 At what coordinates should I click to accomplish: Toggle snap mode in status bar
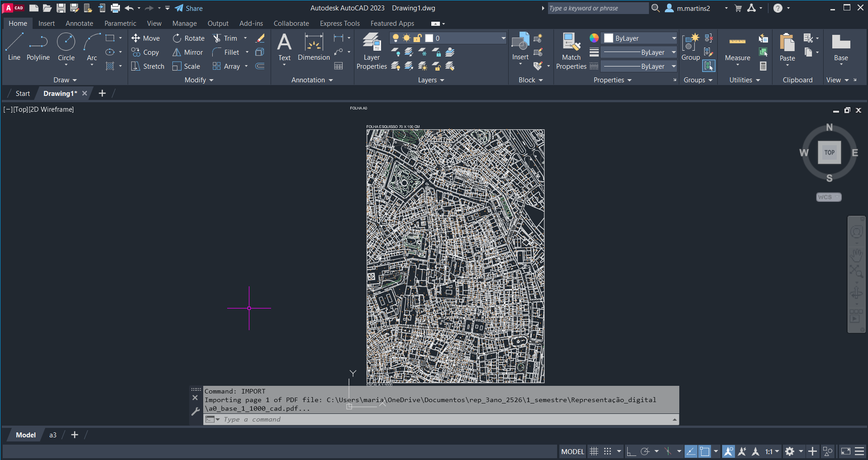coord(607,451)
